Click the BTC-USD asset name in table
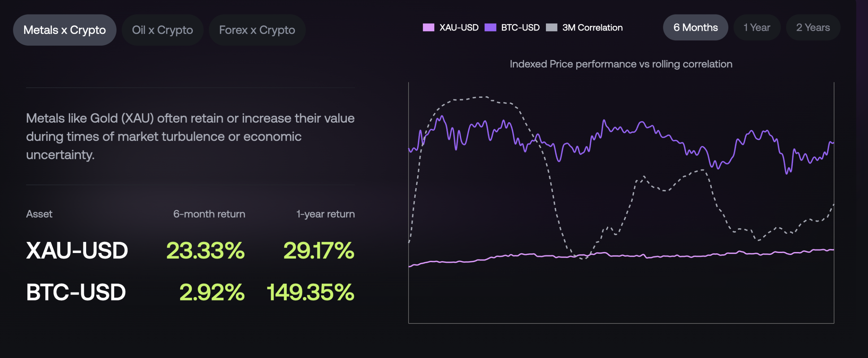 76,292
